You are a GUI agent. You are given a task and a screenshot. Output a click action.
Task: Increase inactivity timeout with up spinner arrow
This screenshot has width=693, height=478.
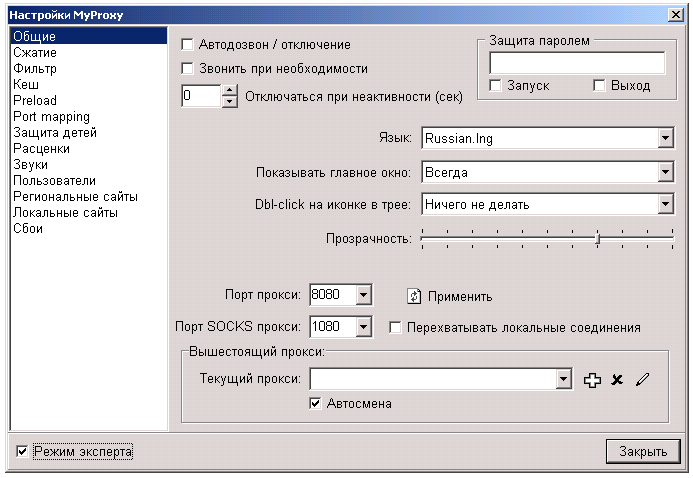pyautogui.click(x=229, y=90)
